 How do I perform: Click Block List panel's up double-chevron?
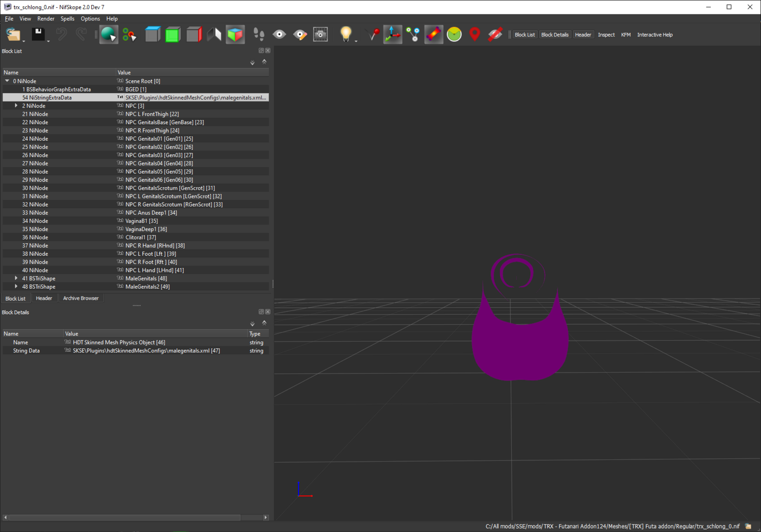pyautogui.click(x=265, y=62)
